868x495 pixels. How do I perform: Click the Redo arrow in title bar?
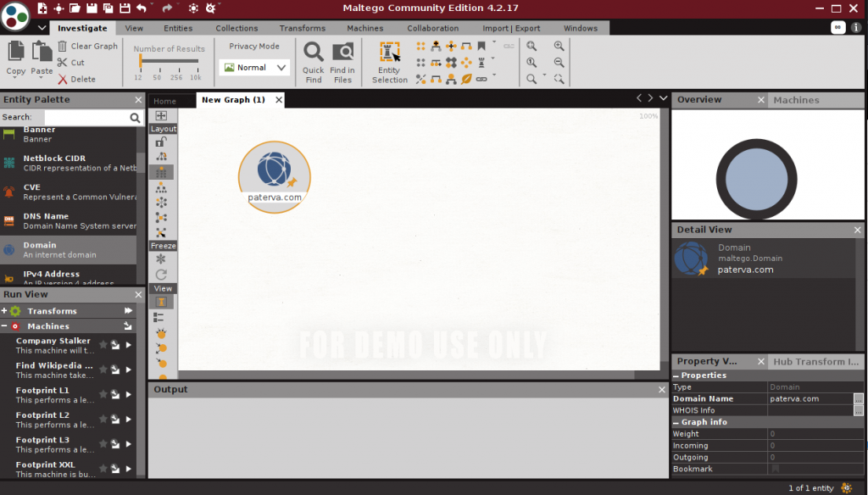(167, 8)
